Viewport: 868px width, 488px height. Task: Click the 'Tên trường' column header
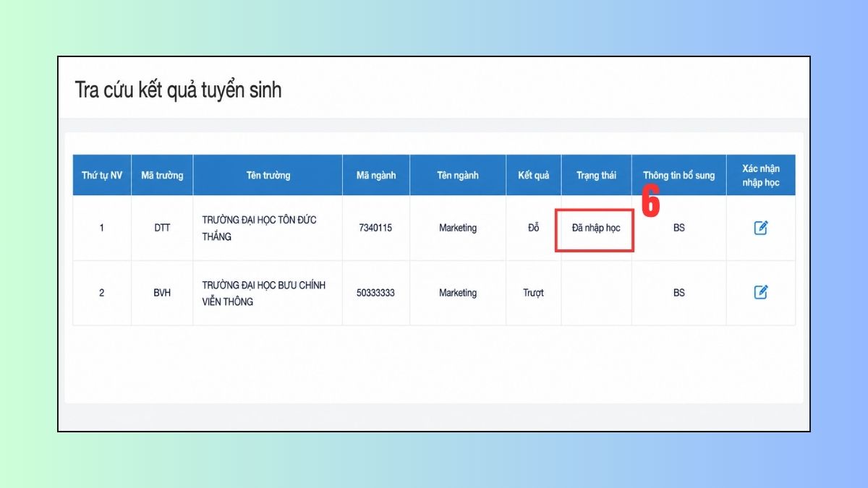(x=268, y=175)
